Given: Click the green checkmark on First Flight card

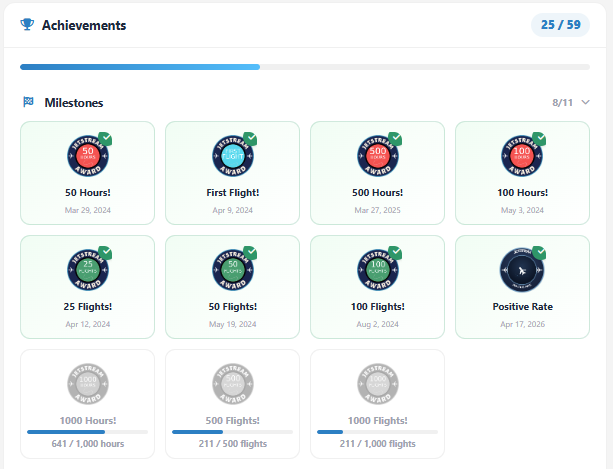Looking at the screenshot, I should [250, 139].
